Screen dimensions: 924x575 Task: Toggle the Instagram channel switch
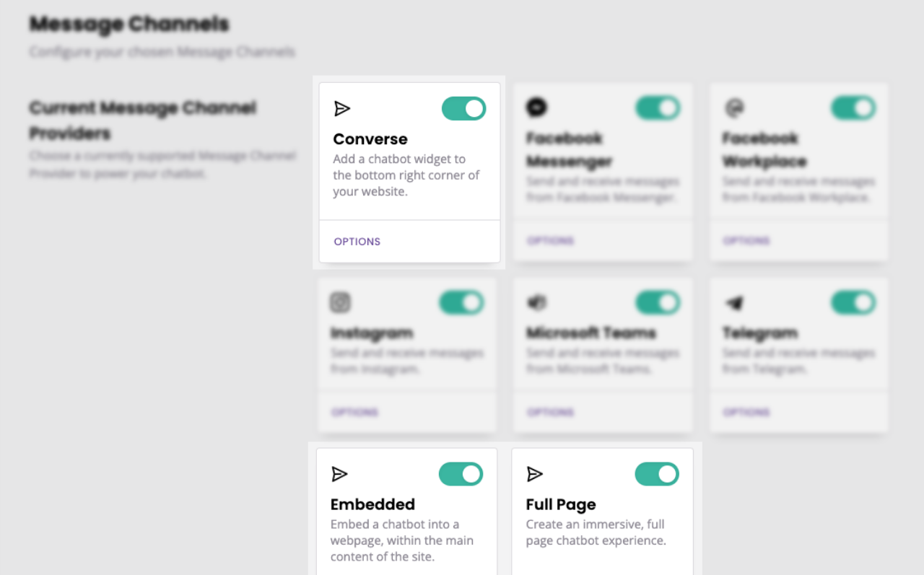point(461,302)
